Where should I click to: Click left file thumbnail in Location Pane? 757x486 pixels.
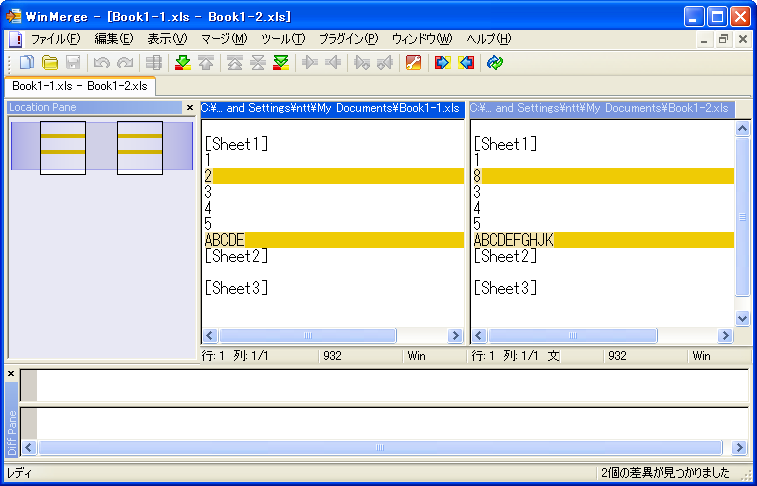pyautogui.click(x=63, y=148)
